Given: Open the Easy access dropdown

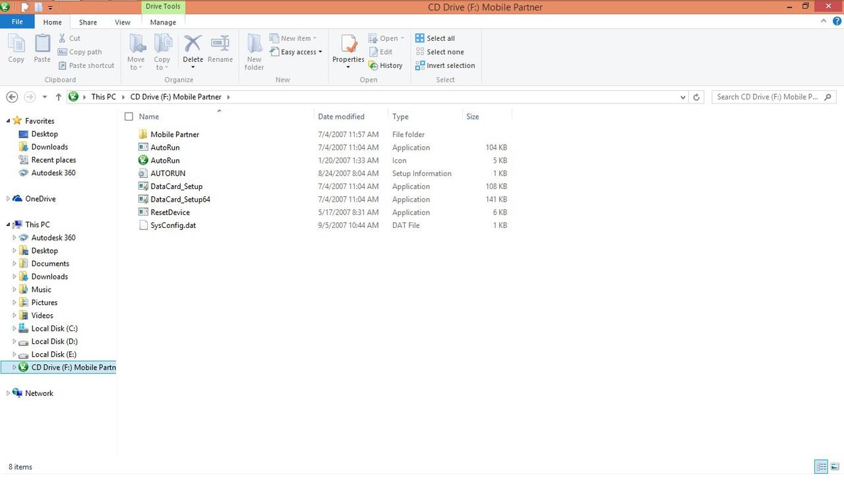Looking at the screenshot, I should (x=297, y=52).
